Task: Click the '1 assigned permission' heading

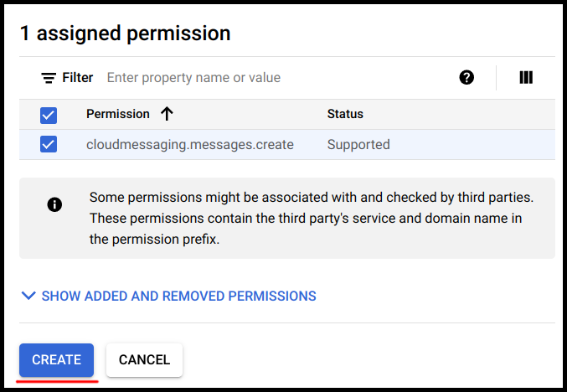Action: point(125,34)
